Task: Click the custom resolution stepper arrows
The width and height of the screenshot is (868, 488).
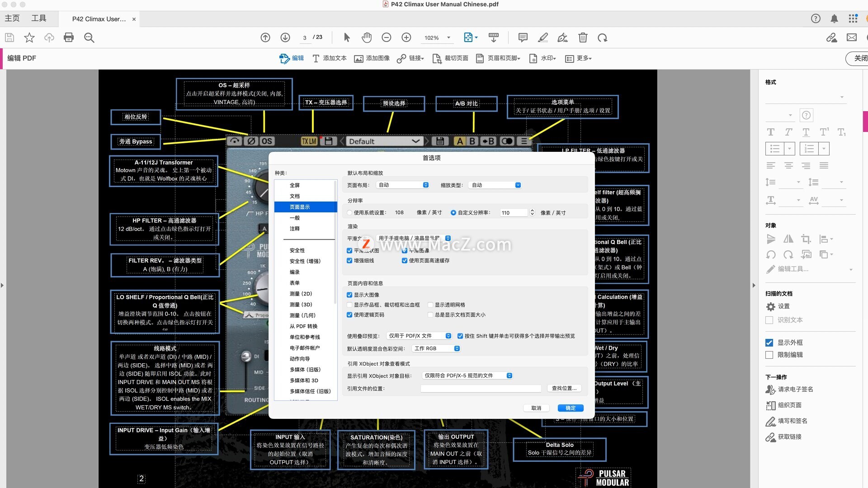Action: point(532,212)
